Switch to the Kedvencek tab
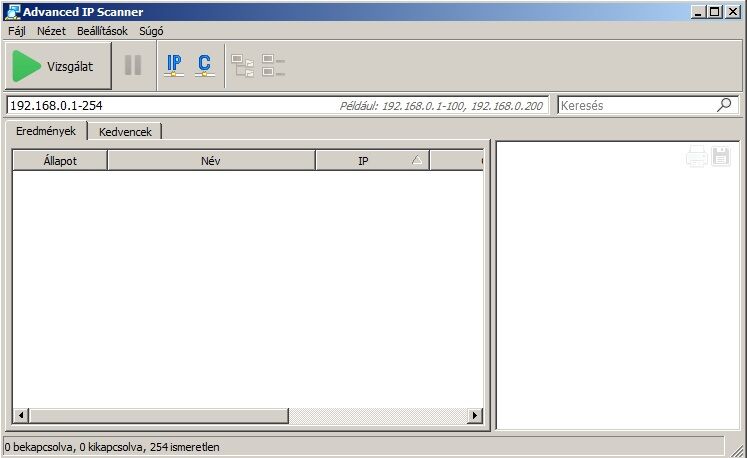Screen dimensions: 747x458 click(125, 132)
